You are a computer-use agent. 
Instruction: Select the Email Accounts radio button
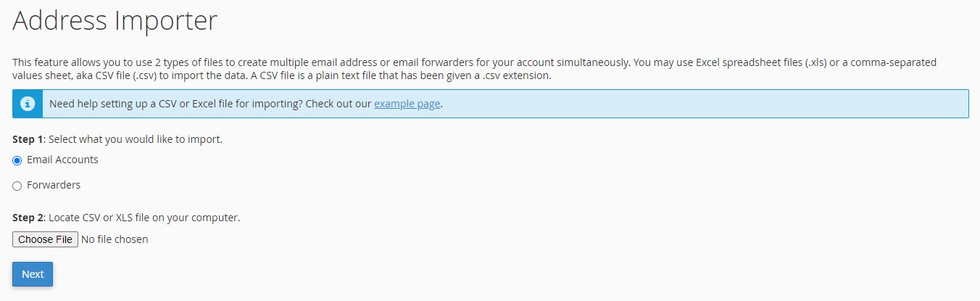[x=17, y=160]
